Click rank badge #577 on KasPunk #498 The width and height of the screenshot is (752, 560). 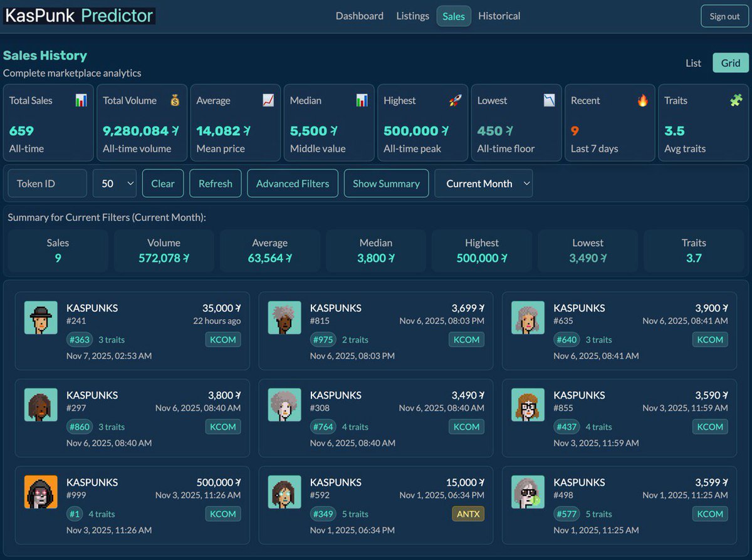(567, 514)
